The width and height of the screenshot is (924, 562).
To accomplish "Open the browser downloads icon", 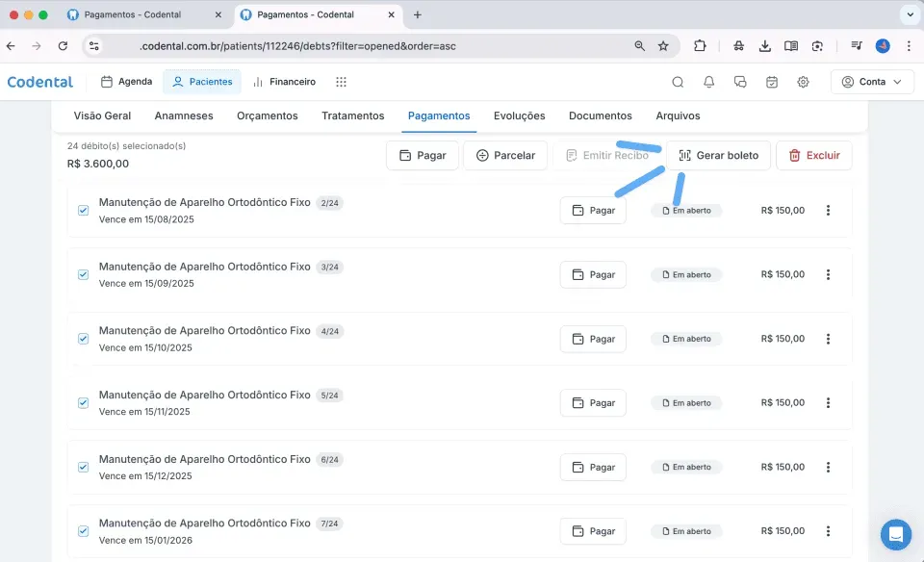I will 765,46.
